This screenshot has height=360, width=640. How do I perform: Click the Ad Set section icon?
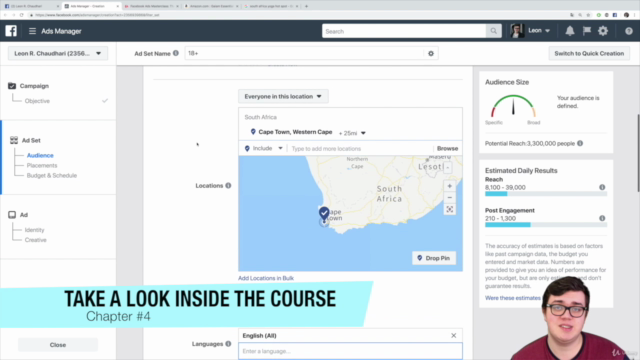coord(14,140)
